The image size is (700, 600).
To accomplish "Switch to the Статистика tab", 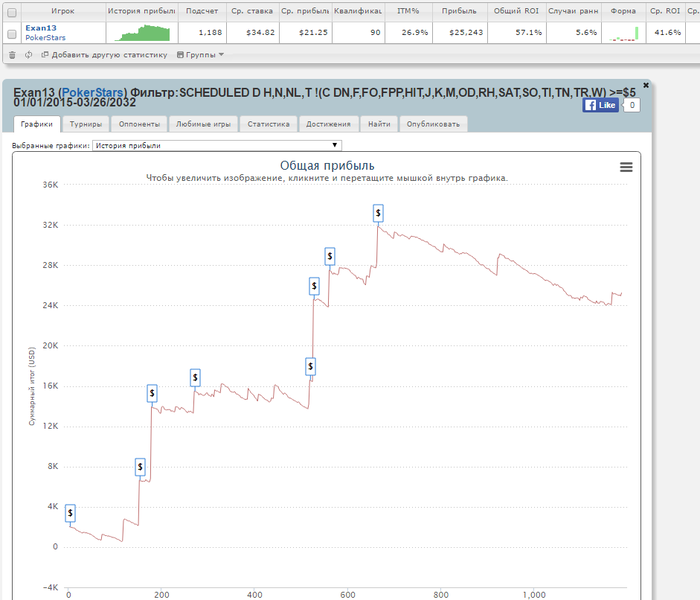I will coord(268,124).
